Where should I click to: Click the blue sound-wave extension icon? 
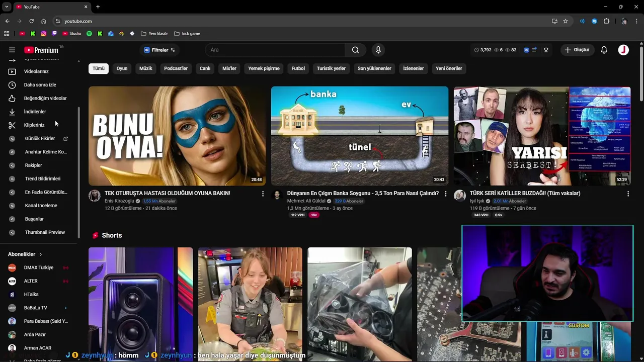[x=582, y=21]
